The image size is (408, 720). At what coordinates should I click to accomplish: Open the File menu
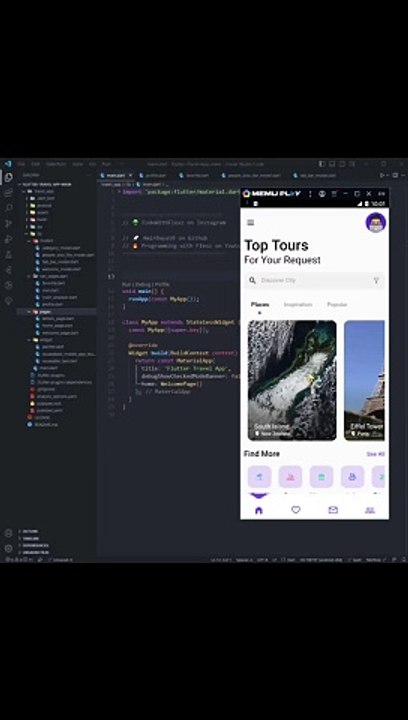pyautogui.click(x=21, y=164)
